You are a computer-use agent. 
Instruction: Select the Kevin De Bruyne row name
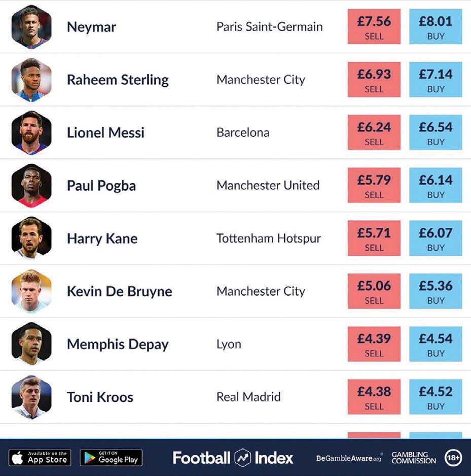pos(119,291)
